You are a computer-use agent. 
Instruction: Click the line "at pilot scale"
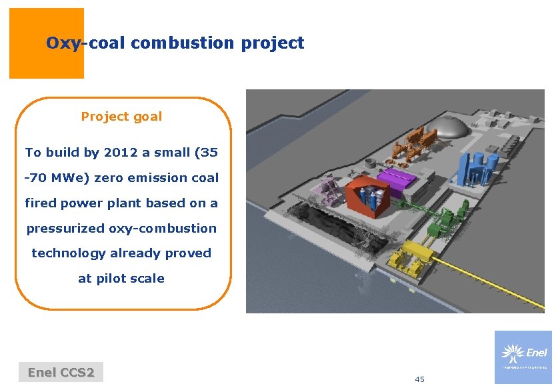121,279
